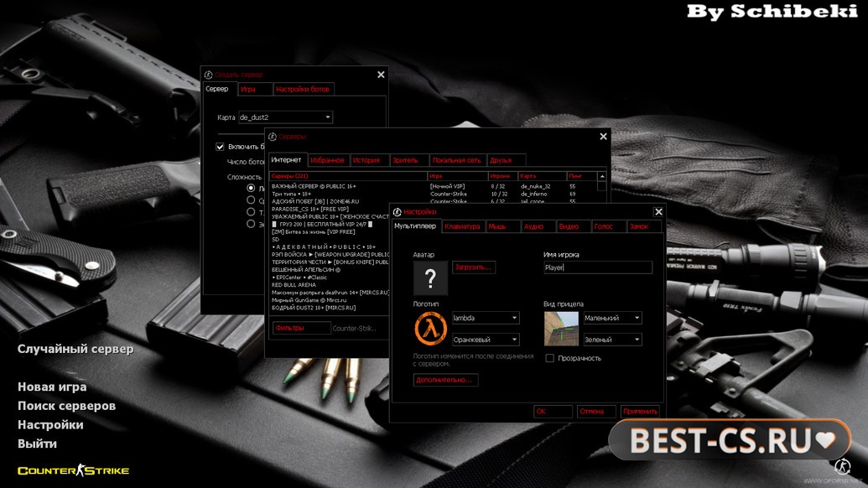
Task: Switch to the Клавиатура tab
Action: 463,226
